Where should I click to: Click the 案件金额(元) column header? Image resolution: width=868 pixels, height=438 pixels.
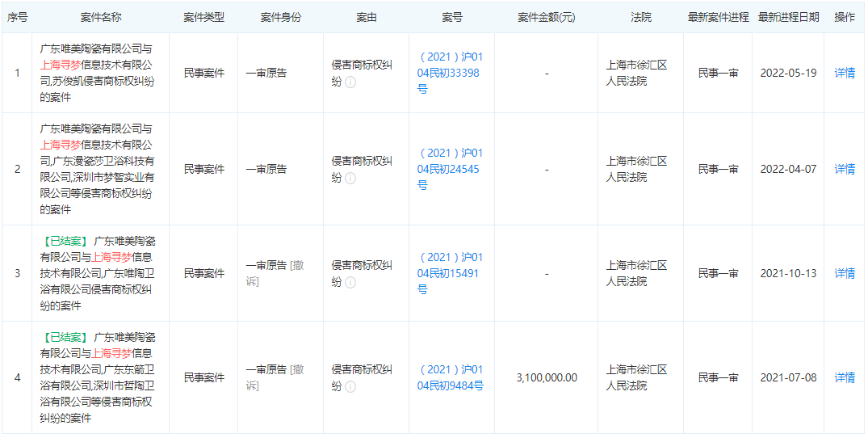tap(547, 17)
